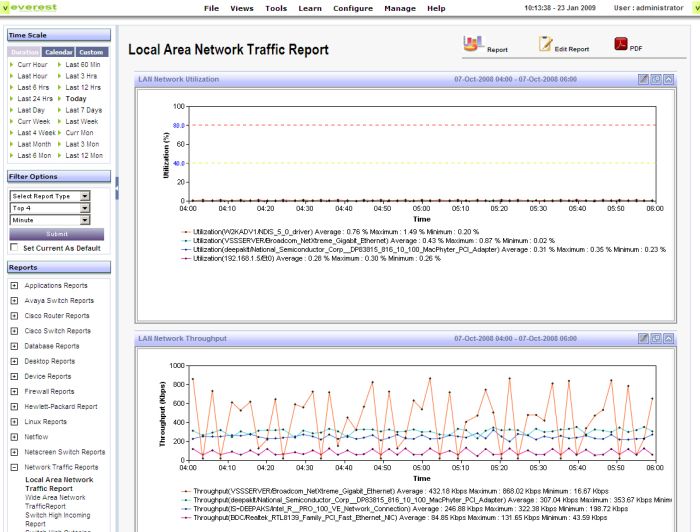Click green arrow beside Last 60 Min
Image resolution: width=700 pixels, height=532 pixels.
pyautogui.click(x=59, y=65)
